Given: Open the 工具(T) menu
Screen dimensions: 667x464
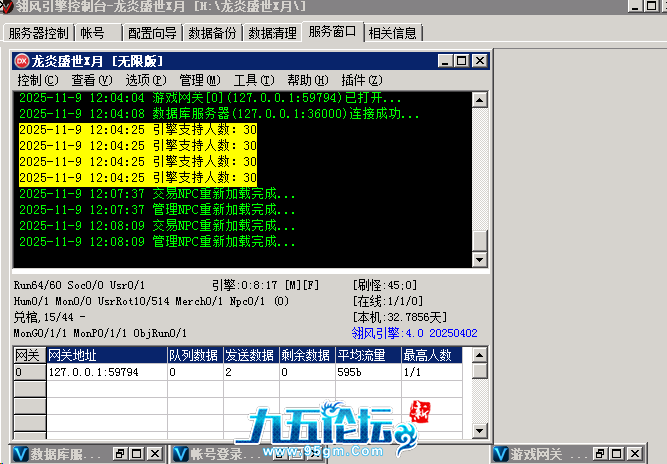Looking at the screenshot, I should click(254, 80).
